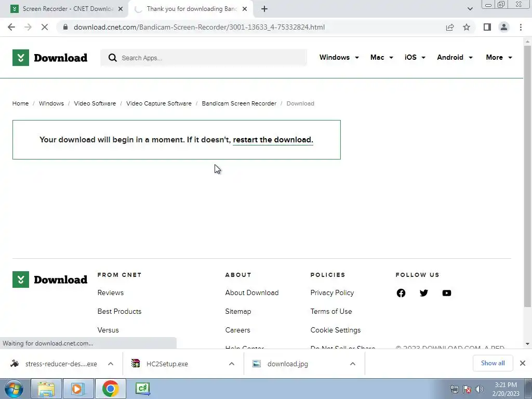This screenshot has width=532, height=399.
Task: Open a new tab with the plus button
Action: (264, 9)
